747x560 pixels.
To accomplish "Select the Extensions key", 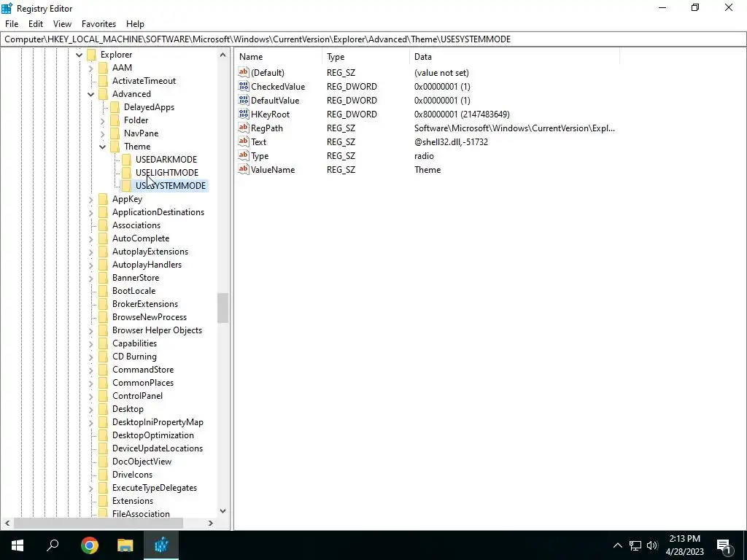I will pos(133,501).
